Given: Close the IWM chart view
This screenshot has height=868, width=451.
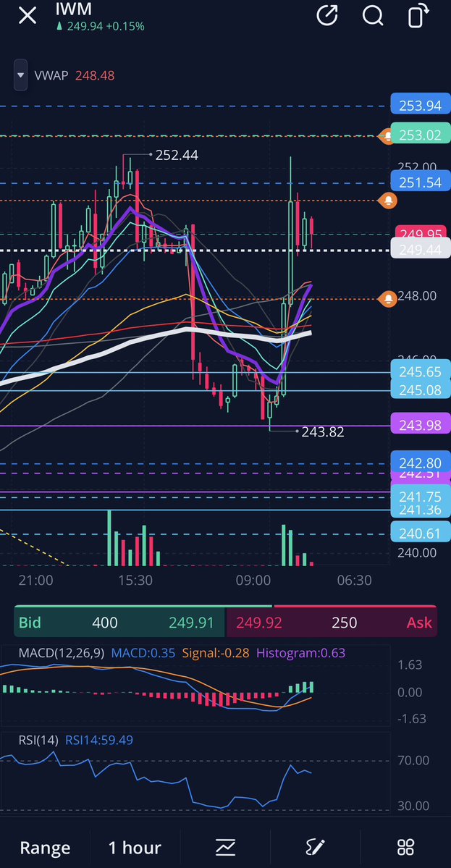Looking at the screenshot, I should pos(27,15).
